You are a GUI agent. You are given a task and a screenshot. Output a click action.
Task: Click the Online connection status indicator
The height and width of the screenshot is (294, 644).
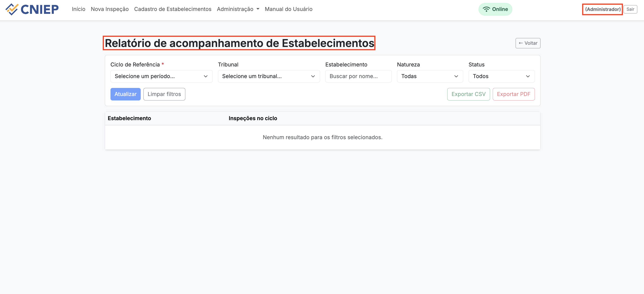click(x=495, y=9)
